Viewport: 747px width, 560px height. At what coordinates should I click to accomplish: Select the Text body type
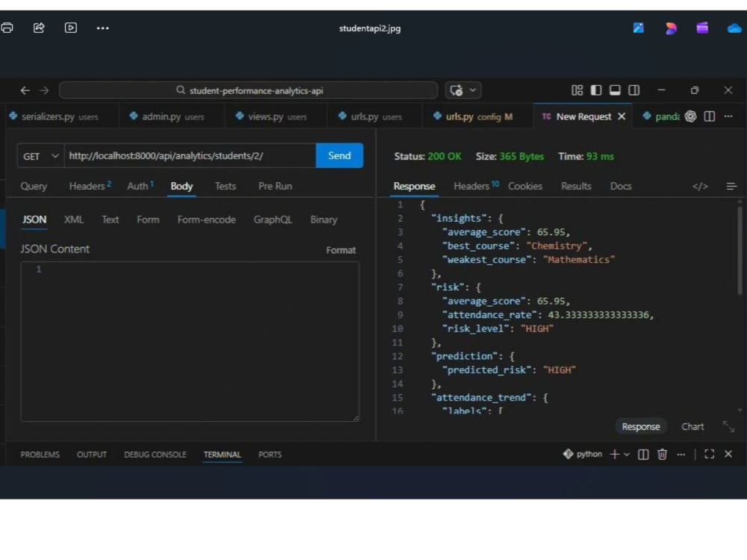click(x=110, y=220)
